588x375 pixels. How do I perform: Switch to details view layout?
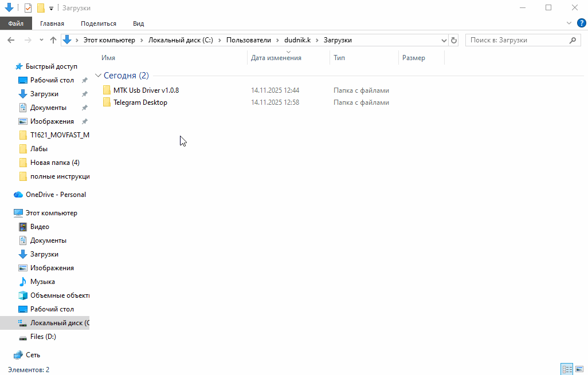pyautogui.click(x=566, y=369)
